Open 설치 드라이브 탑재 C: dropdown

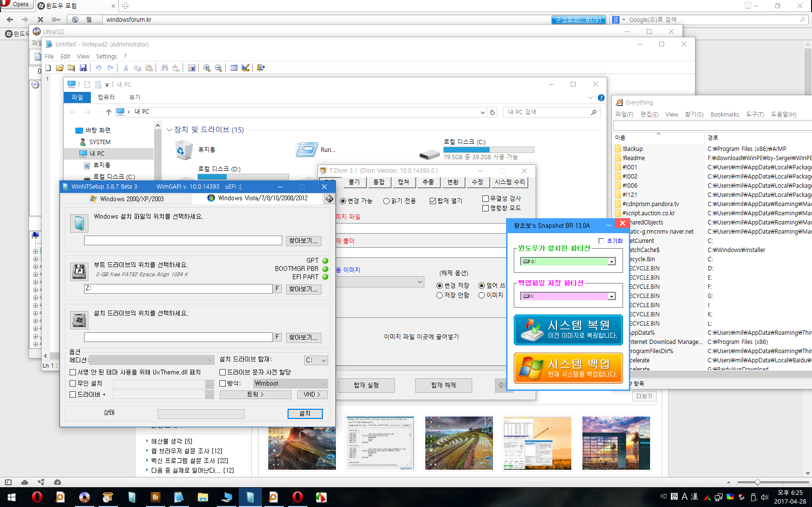pos(317,360)
